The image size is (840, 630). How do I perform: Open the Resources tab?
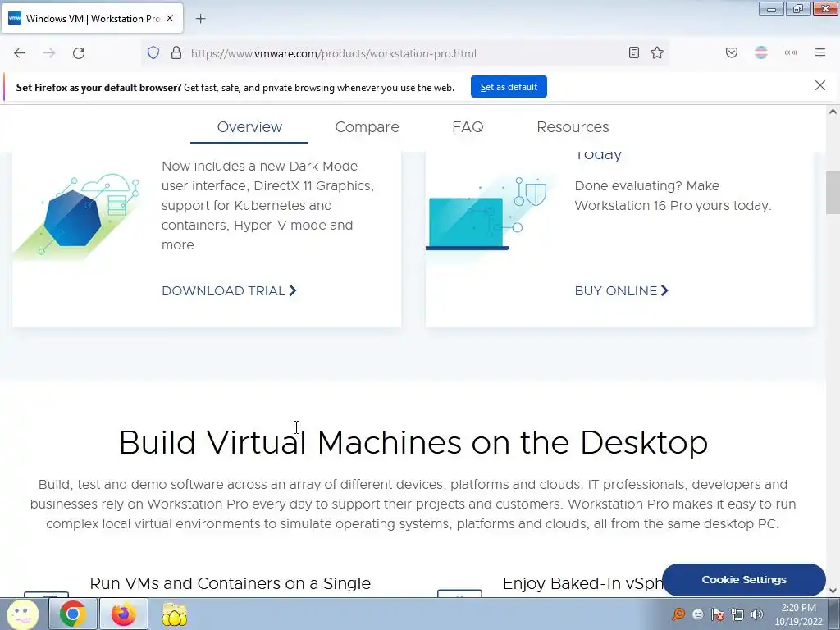[x=573, y=127]
